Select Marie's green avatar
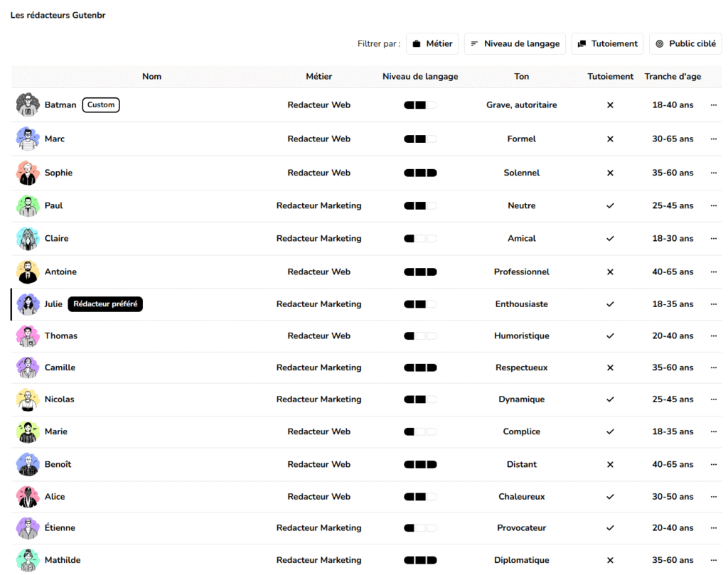Viewport: 728px width, 575px height. pyautogui.click(x=27, y=431)
